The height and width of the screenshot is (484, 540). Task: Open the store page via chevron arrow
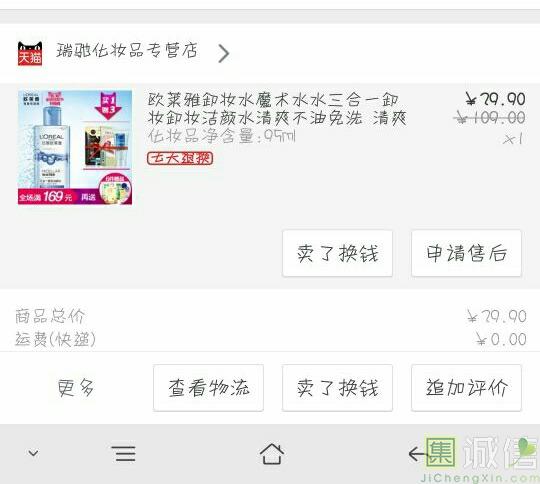click(224, 53)
